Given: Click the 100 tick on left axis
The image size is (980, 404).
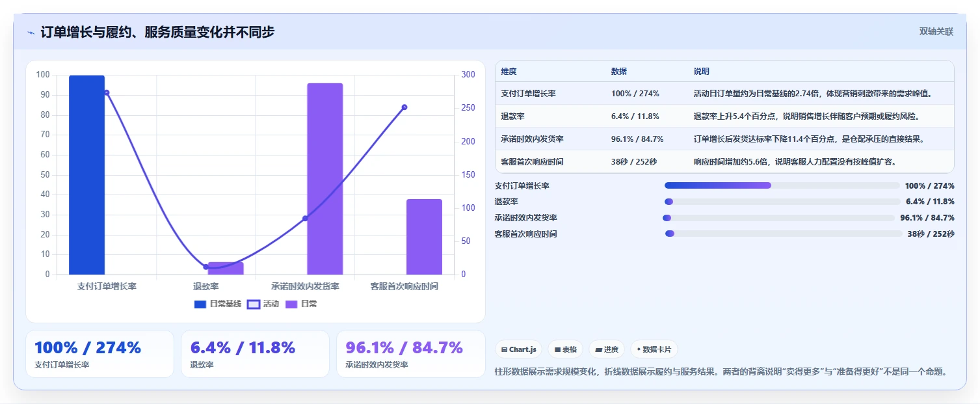Looking at the screenshot, I should 44,75.
